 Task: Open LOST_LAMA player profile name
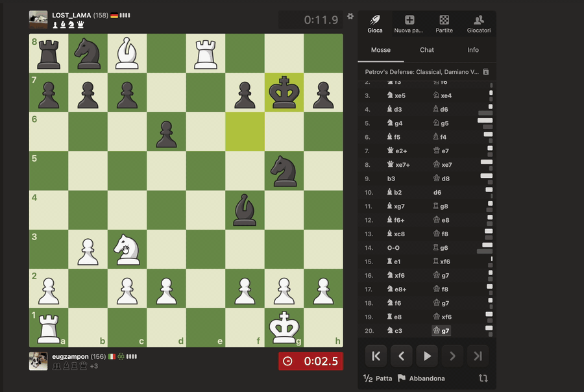[x=71, y=16]
